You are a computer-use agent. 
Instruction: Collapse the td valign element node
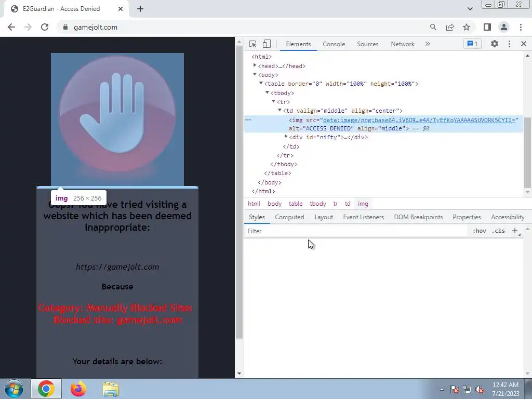(x=280, y=110)
